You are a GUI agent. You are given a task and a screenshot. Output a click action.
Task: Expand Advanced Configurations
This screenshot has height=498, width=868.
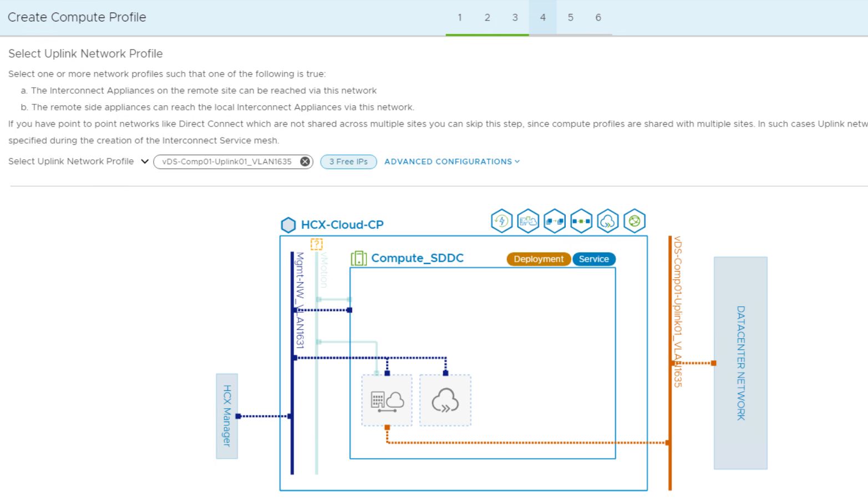coord(452,161)
